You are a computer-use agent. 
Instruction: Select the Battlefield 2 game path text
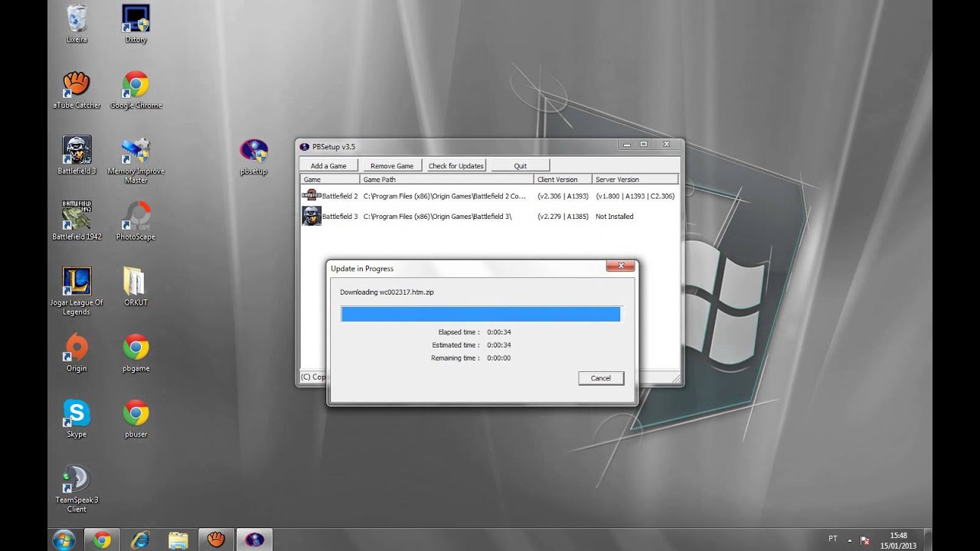[445, 196]
